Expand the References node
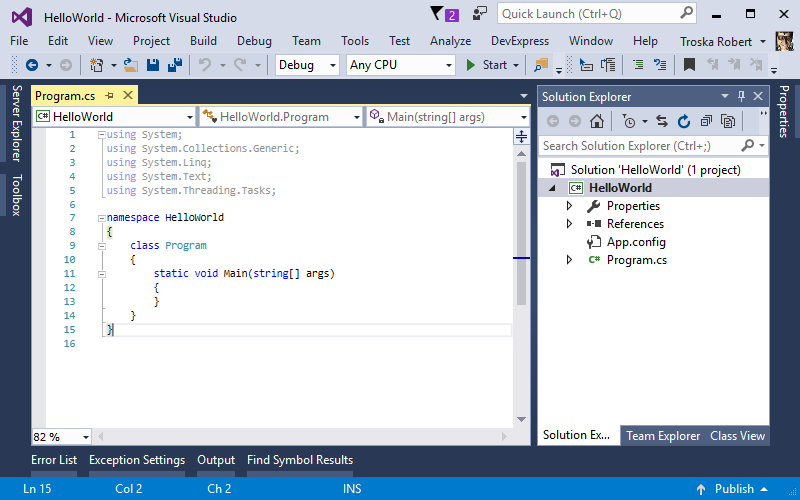This screenshot has width=800, height=500. [569, 224]
